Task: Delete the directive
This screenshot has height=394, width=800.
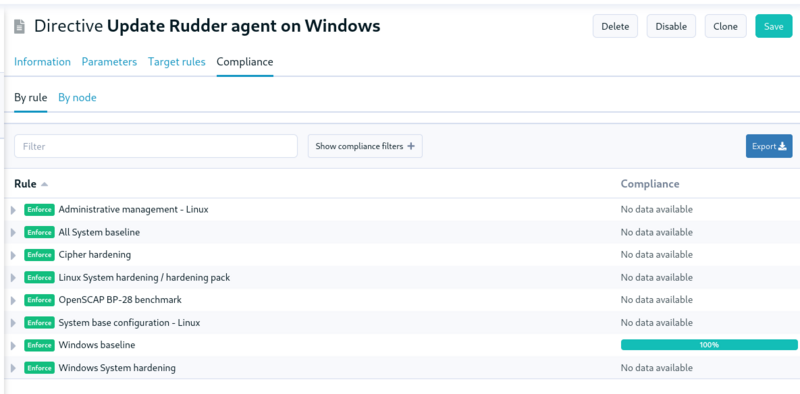Action: (x=615, y=26)
